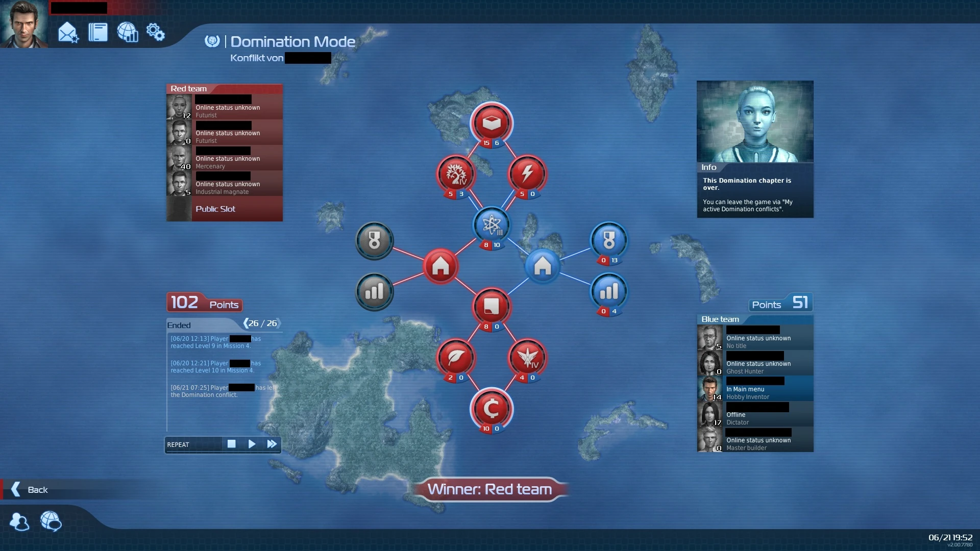Select the red lightning bolt node

(527, 173)
